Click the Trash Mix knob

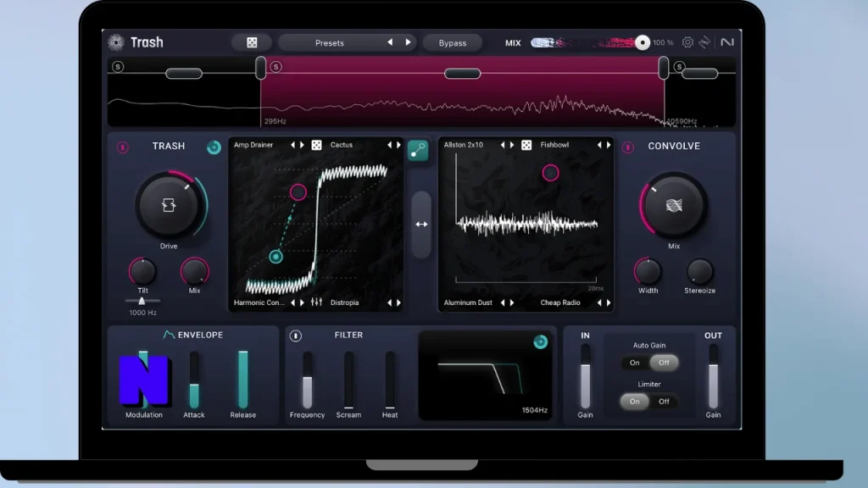pos(194,272)
